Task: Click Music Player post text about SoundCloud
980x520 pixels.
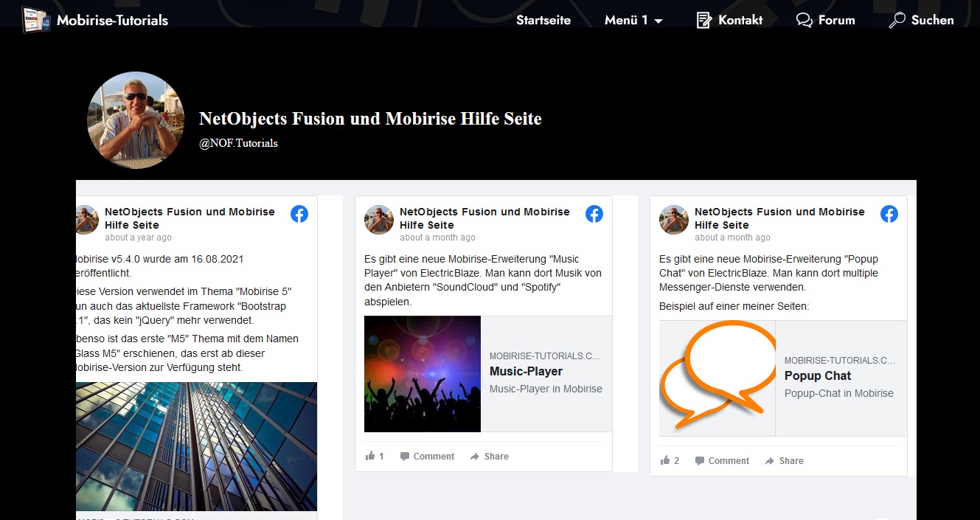Action: coord(483,280)
